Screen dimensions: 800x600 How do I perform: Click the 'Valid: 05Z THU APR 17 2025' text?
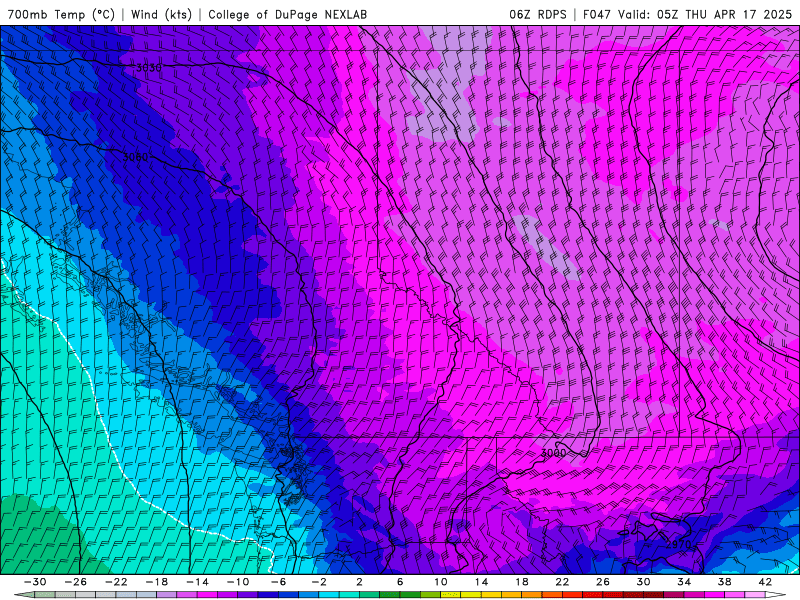pyautogui.click(x=705, y=14)
